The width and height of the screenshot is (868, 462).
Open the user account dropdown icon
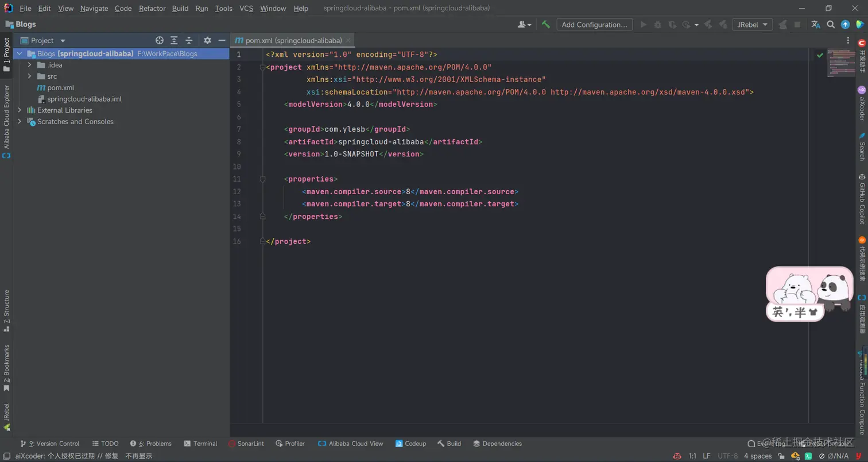(x=524, y=25)
